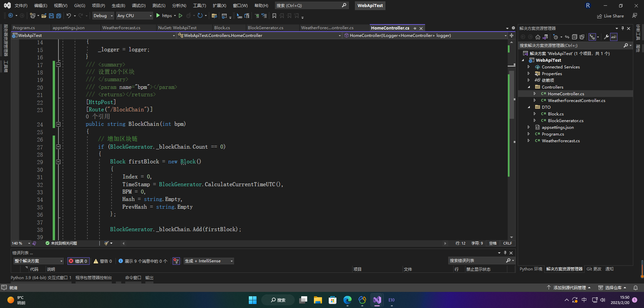
Task: Toggle the Messages filter button in error list
Action: coord(143,261)
